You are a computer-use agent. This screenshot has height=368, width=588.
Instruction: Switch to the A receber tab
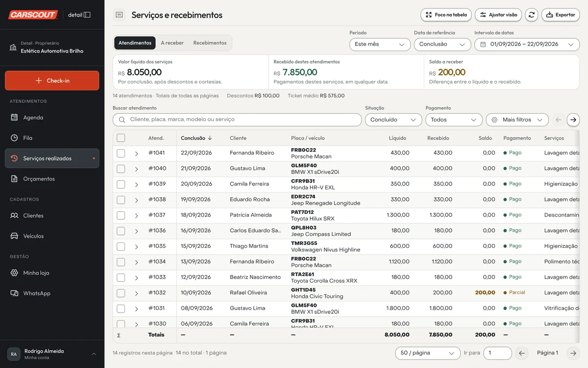(x=172, y=43)
